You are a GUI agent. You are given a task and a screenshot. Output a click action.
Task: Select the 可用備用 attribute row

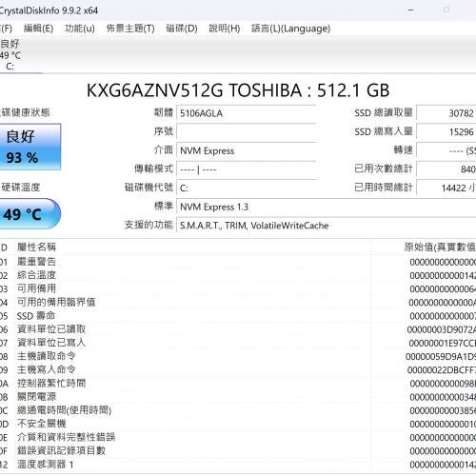[x=238, y=288]
